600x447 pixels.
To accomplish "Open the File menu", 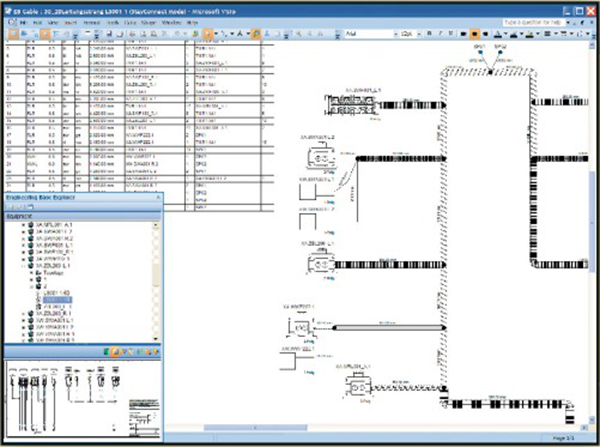I will click(x=23, y=20).
